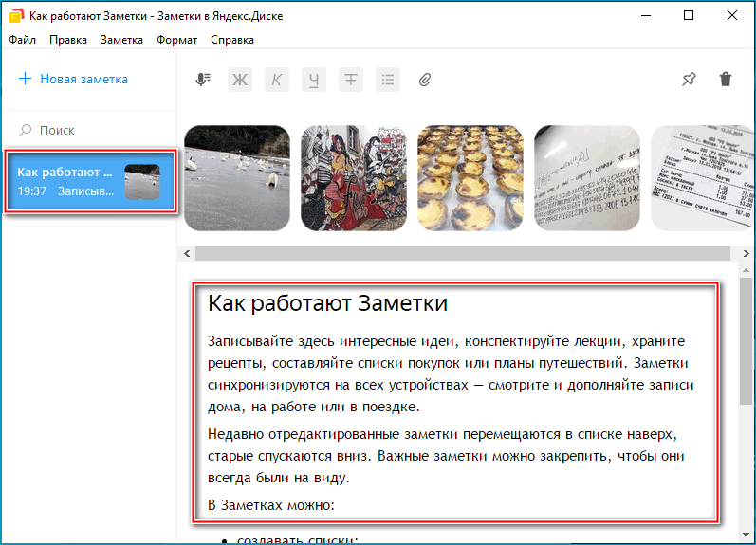This screenshot has width=756, height=545.
Task: Open the graffiti mural photo thumbnail
Action: [354, 178]
